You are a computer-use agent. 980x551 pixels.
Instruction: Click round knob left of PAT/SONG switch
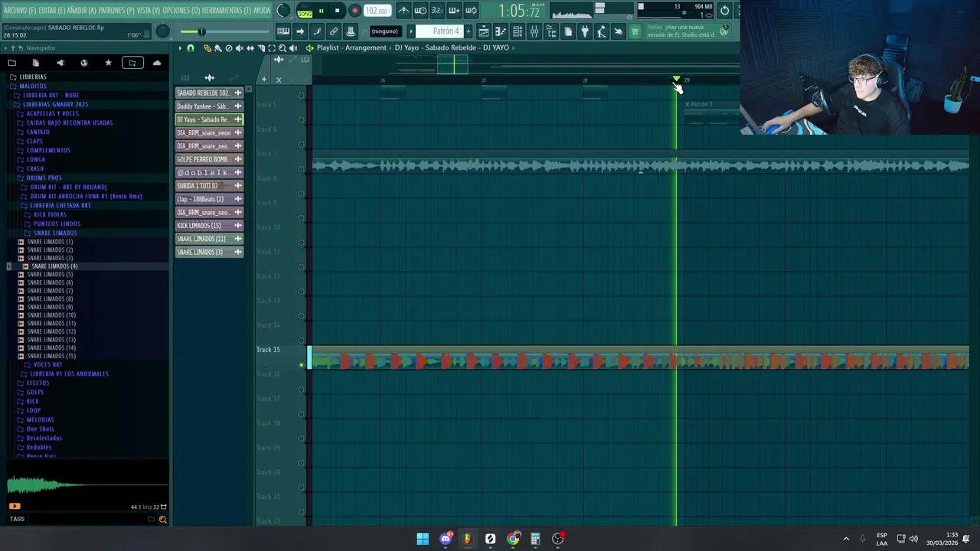click(x=283, y=11)
